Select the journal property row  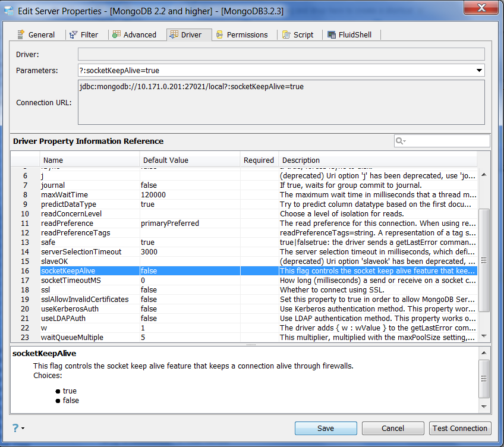click(x=244, y=185)
